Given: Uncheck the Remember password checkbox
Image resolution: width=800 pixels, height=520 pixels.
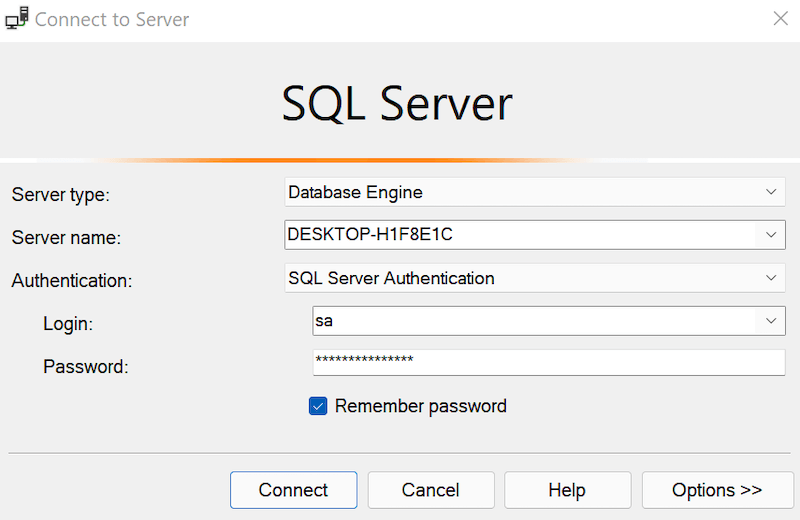Looking at the screenshot, I should point(318,406).
